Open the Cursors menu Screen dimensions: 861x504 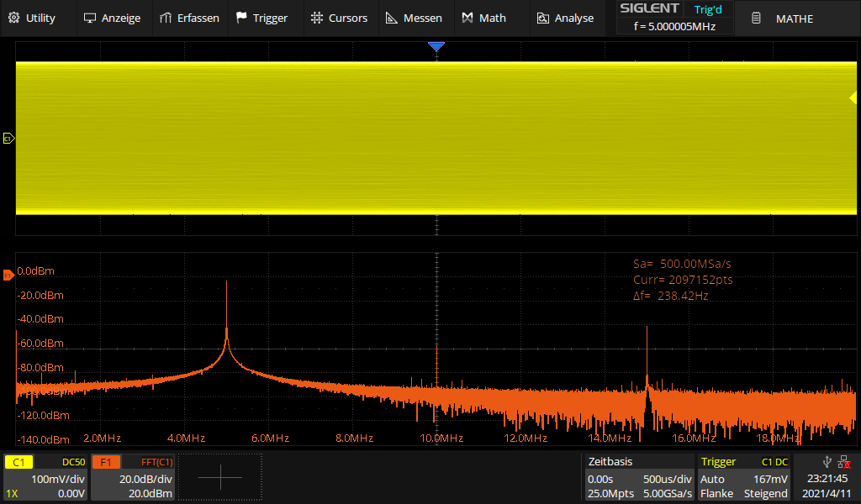pyautogui.click(x=339, y=18)
